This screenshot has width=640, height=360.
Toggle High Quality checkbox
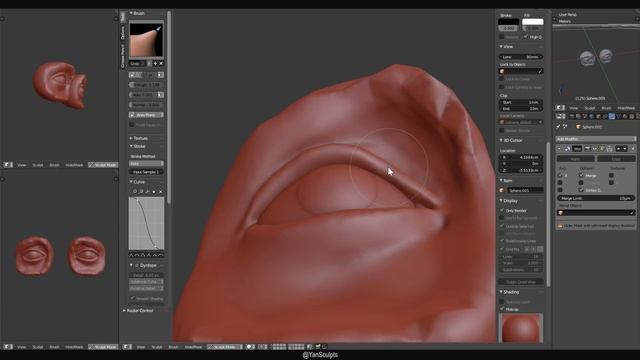click(526, 37)
